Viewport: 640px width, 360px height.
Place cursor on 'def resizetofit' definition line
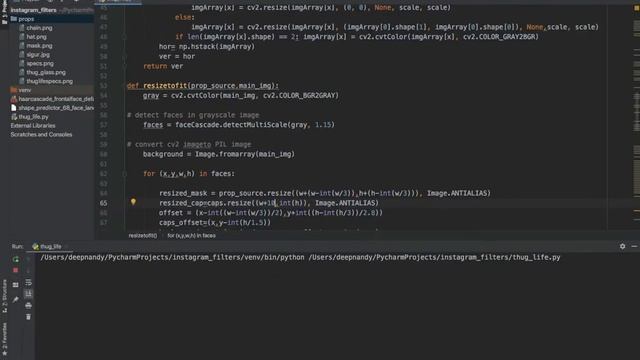click(x=203, y=86)
